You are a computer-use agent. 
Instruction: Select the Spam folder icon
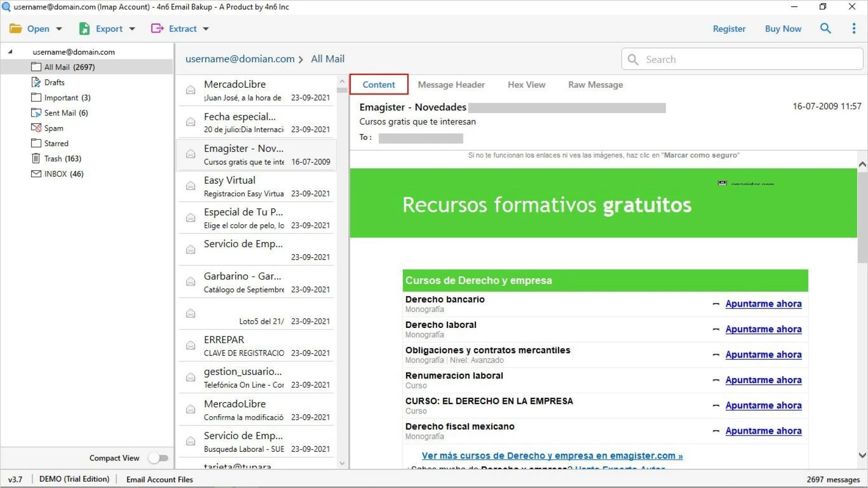tap(36, 128)
